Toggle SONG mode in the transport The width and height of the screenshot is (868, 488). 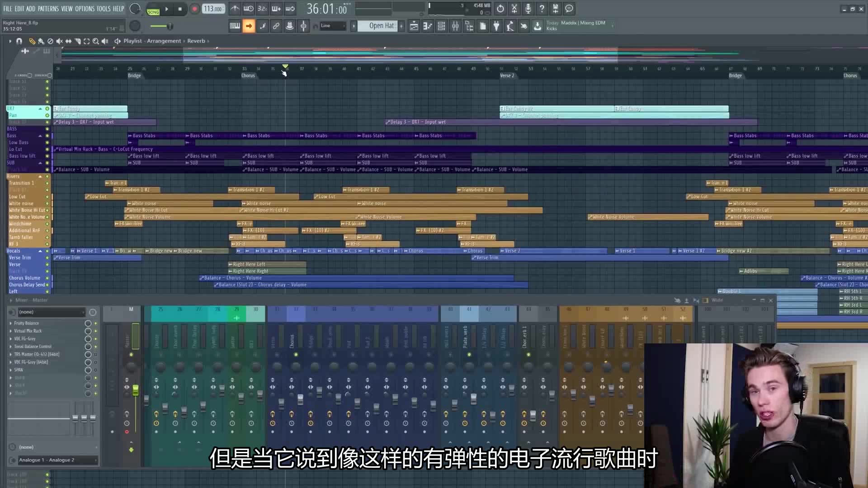click(x=153, y=11)
